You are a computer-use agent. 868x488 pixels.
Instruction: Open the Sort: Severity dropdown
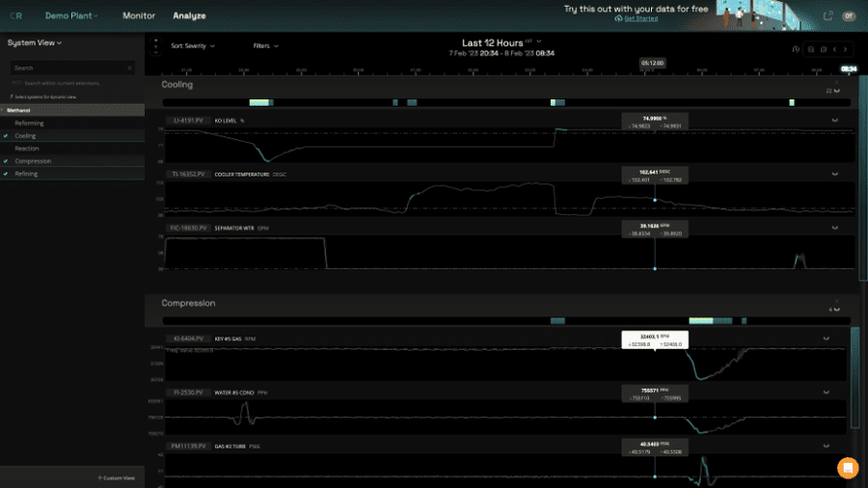tap(193, 45)
